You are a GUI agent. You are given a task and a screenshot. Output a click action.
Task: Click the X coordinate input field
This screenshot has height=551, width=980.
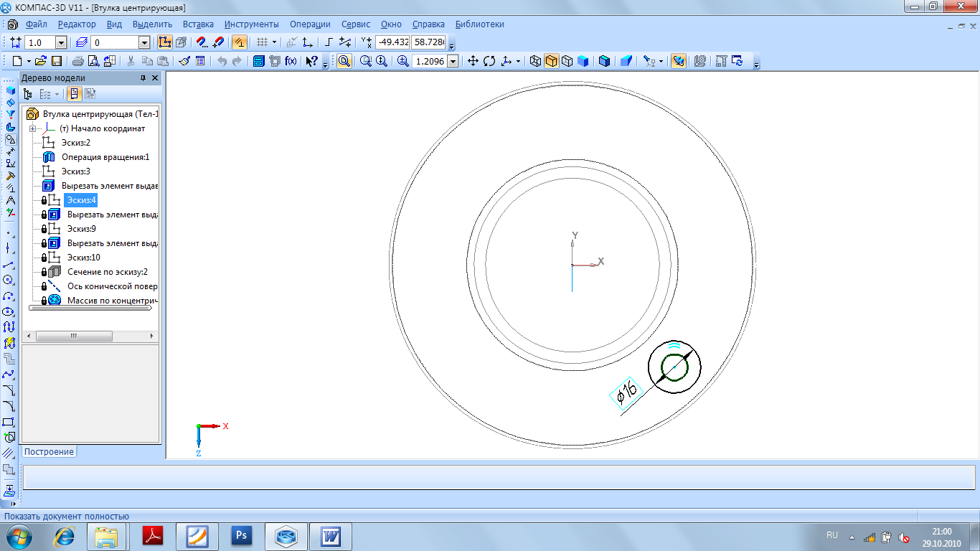[x=392, y=42]
